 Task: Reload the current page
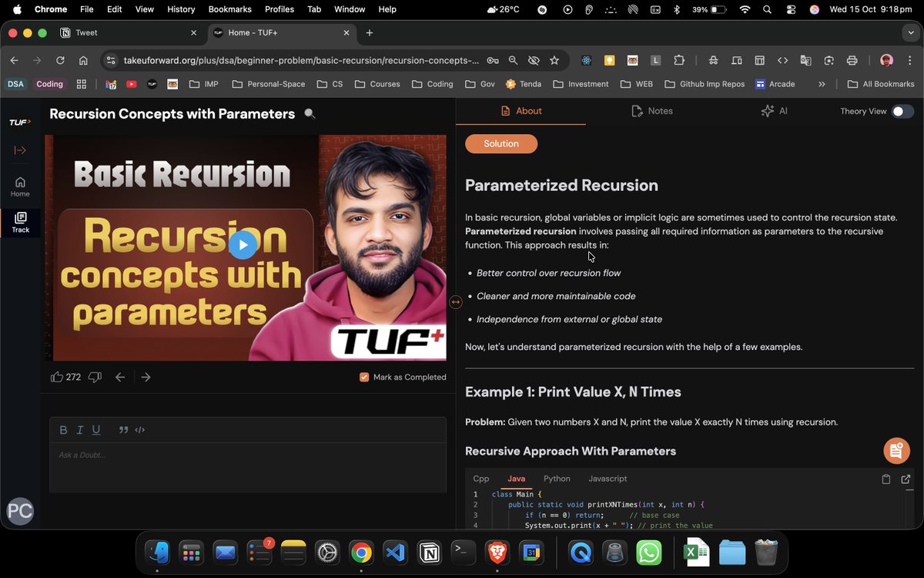point(60,60)
